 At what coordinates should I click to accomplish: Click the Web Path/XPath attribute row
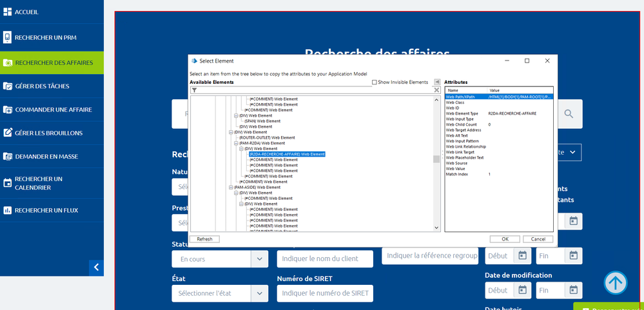click(499, 97)
